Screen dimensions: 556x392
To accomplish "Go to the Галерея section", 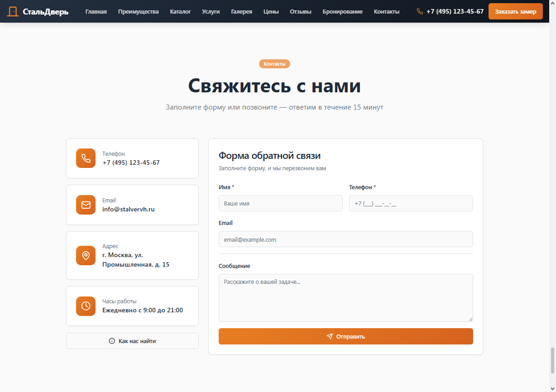I will 241,11.
